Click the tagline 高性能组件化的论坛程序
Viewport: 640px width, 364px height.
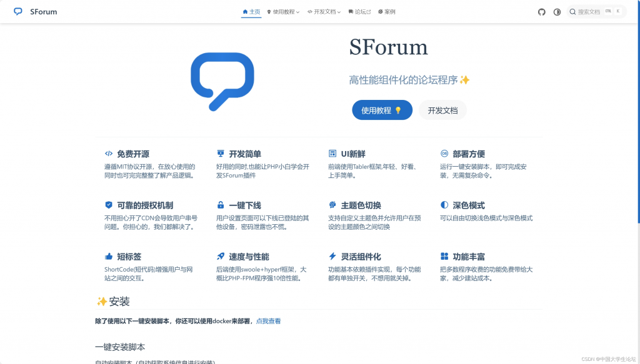point(403,81)
